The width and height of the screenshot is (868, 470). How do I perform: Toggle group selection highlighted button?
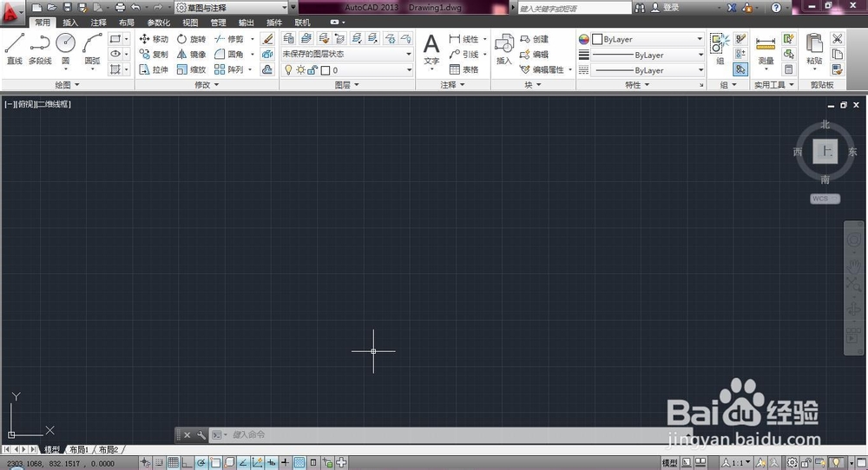[x=740, y=69]
